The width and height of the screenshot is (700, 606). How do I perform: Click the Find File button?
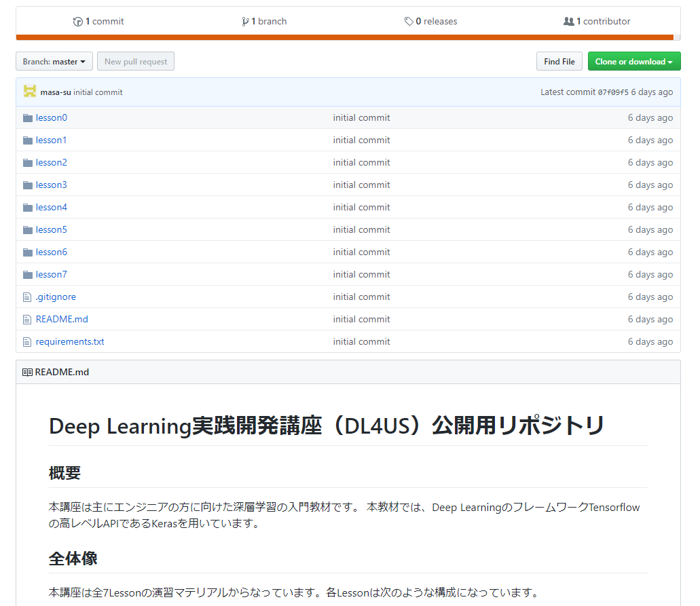(x=559, y=61)
